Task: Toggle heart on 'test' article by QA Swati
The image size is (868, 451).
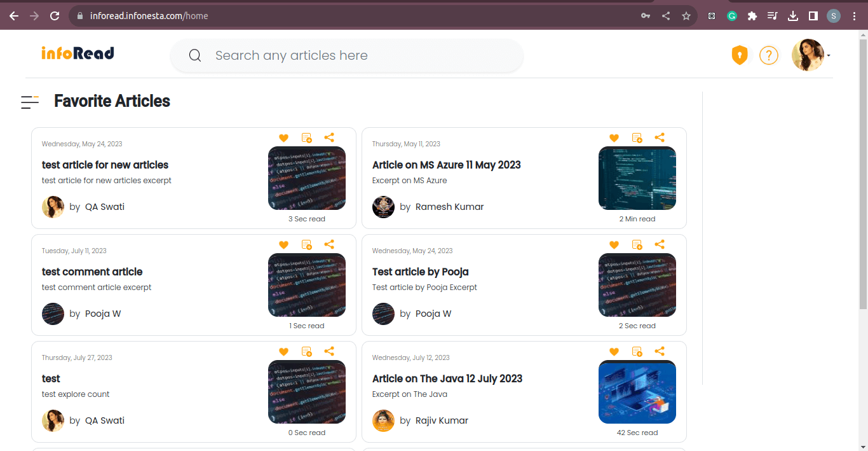Action: [283, 351]
